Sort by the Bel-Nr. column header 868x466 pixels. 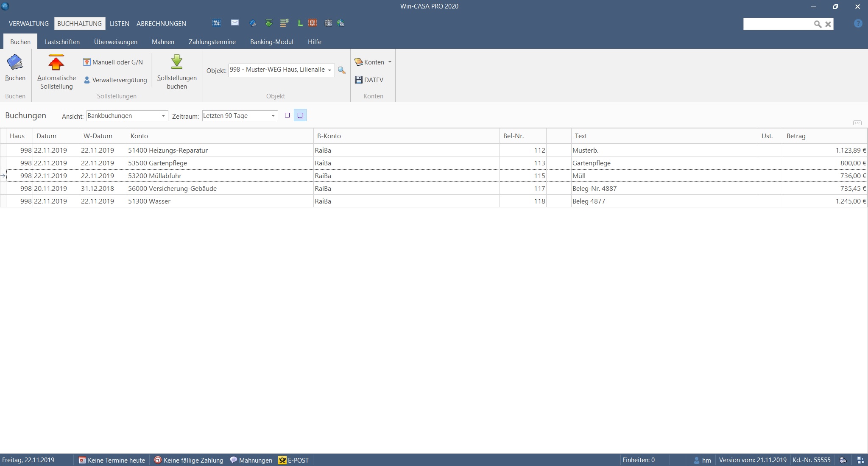tap(523, 136)
